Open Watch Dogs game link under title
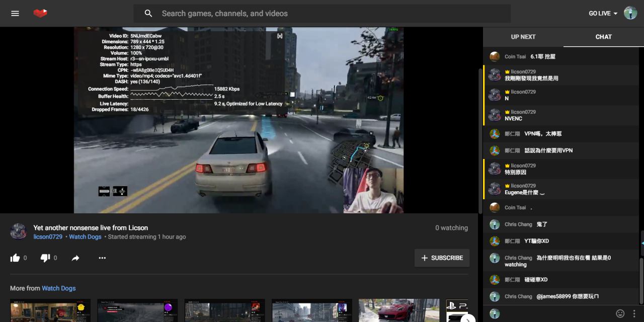The image size is (644, 322). click(85, 237)
